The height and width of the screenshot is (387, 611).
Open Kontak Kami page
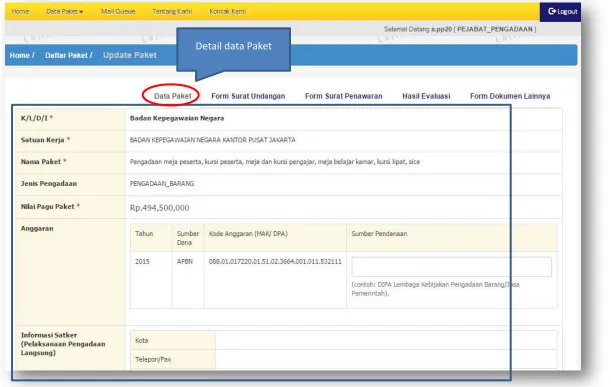point(228,12)
